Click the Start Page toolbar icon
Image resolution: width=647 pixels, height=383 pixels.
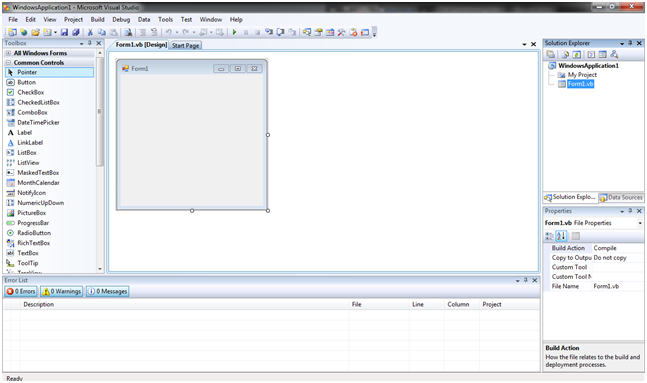[353, 32]
